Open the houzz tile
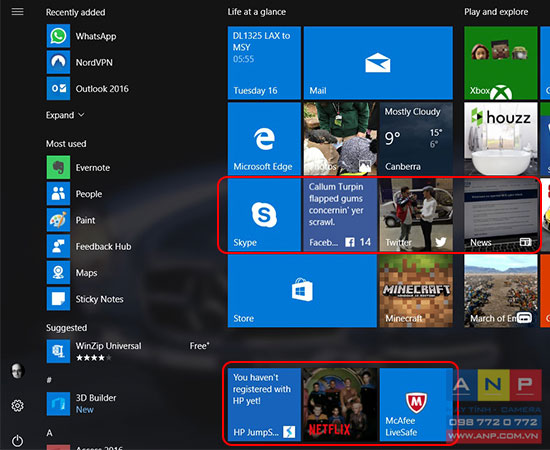This screenshot has height=450, width=550. click(501, 139)
